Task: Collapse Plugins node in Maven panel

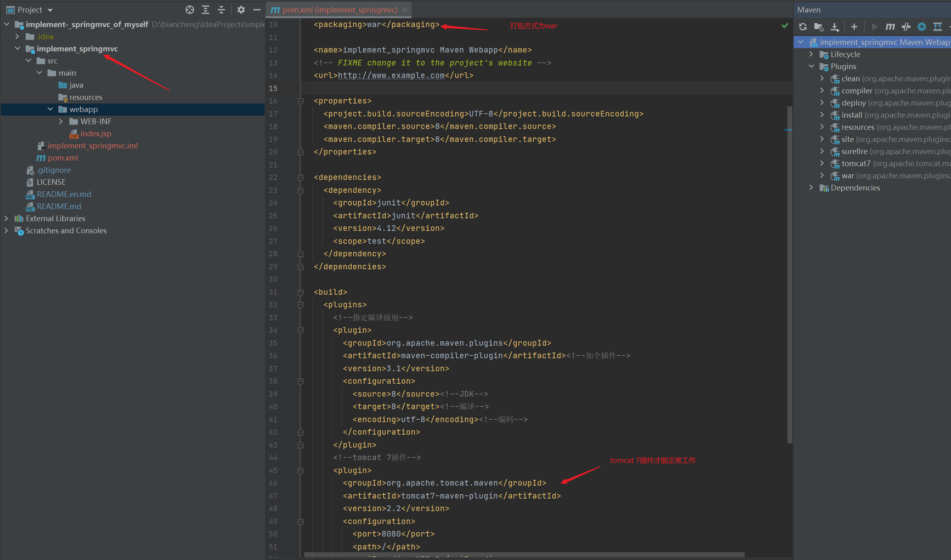Action: click(811, 66)
